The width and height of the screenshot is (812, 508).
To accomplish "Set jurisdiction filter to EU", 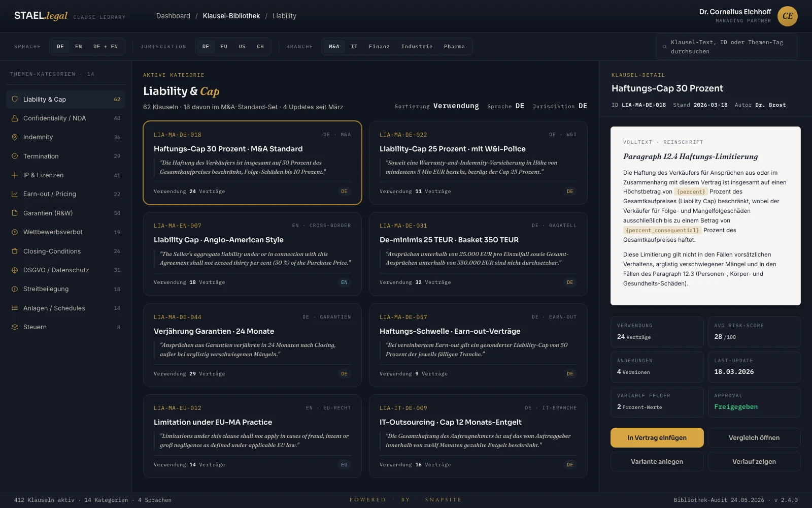I will pyautogui.click(x=224, y=46).
